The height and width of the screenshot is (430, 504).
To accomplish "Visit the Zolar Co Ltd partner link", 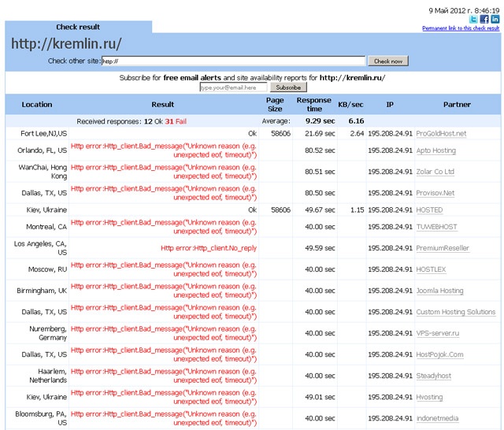I will click(435, 172).
